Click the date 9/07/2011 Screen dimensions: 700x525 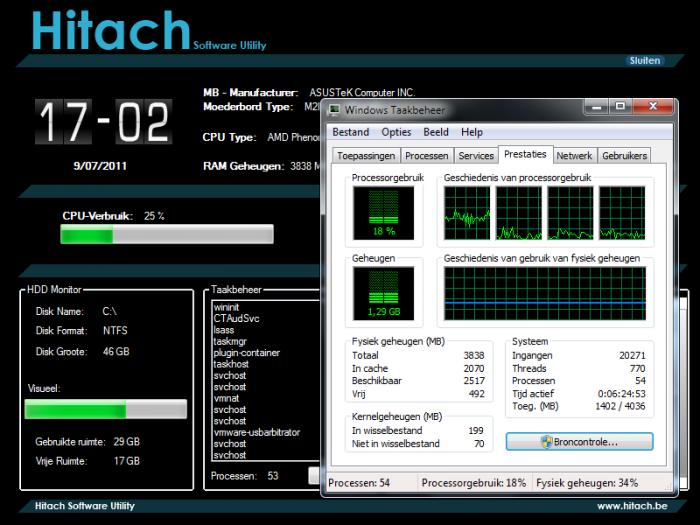click(100, 166)
